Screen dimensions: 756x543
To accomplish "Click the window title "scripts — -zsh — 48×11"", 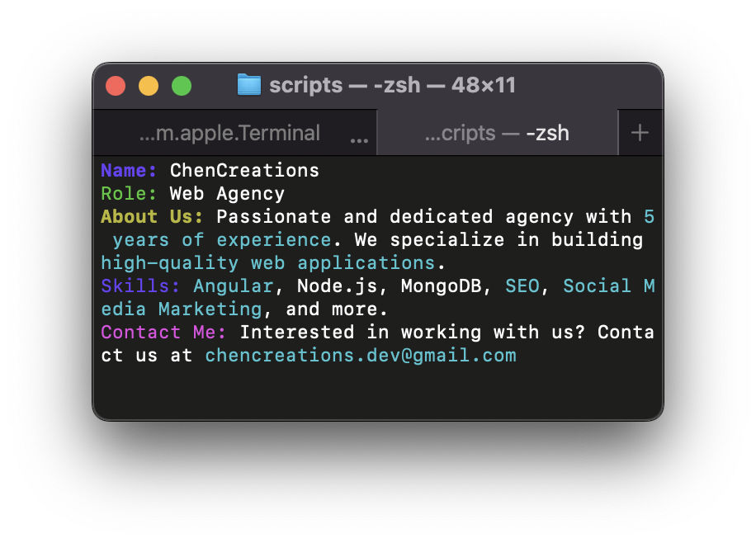I will click(392, 85).
